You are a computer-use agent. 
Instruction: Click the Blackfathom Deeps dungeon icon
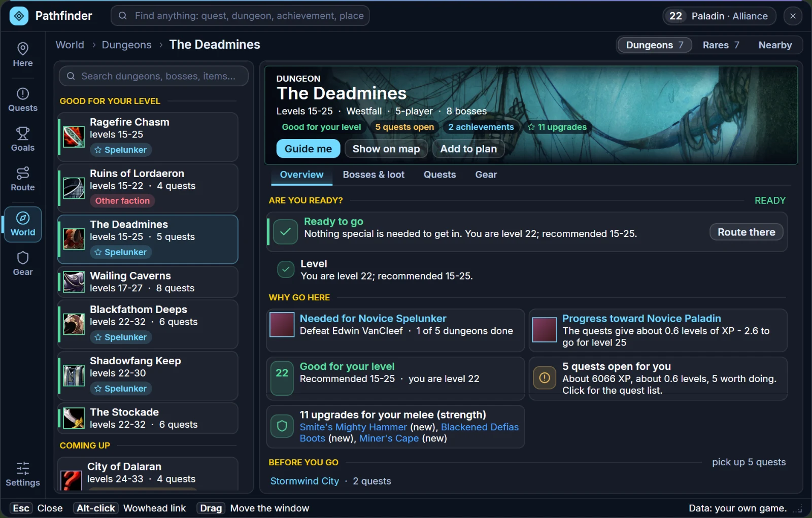(x=74, y=324)
